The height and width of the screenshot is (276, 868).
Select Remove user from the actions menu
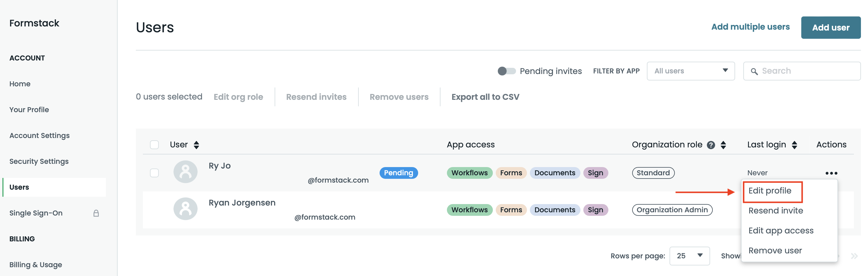775,251
